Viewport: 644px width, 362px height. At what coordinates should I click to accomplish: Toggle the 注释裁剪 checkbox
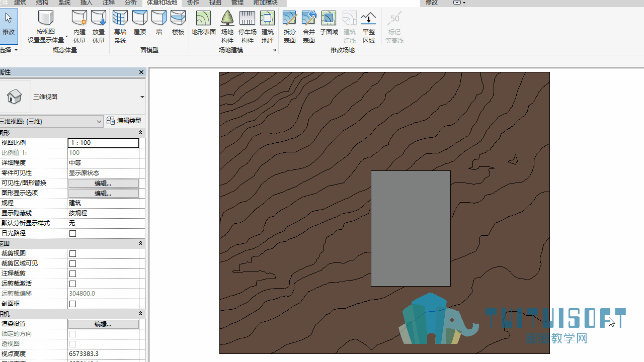(x=73, y=274)
